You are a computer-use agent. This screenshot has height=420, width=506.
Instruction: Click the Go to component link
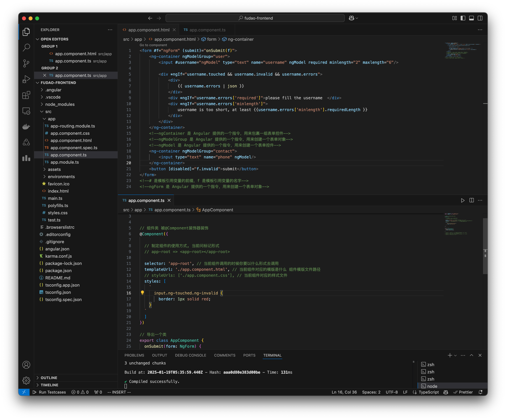click(x=153, y=45)
